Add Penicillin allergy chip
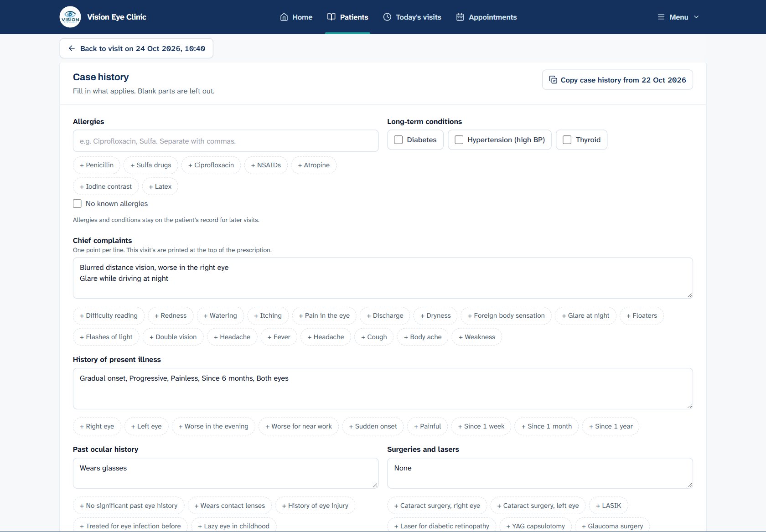Screen dimensions: 766x532 click(97, 165)
